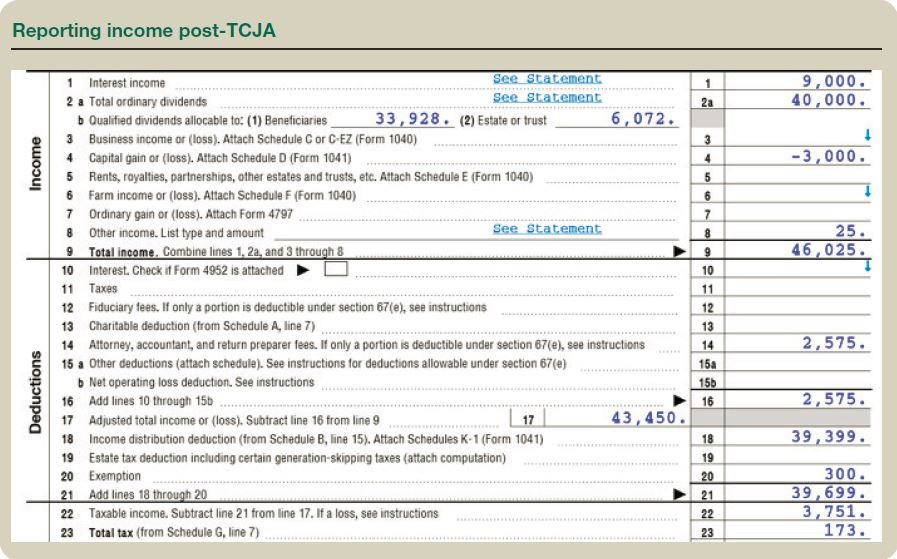Click the 'Interest income' label
The image size is (897, 559).
(x=127, y=83)
